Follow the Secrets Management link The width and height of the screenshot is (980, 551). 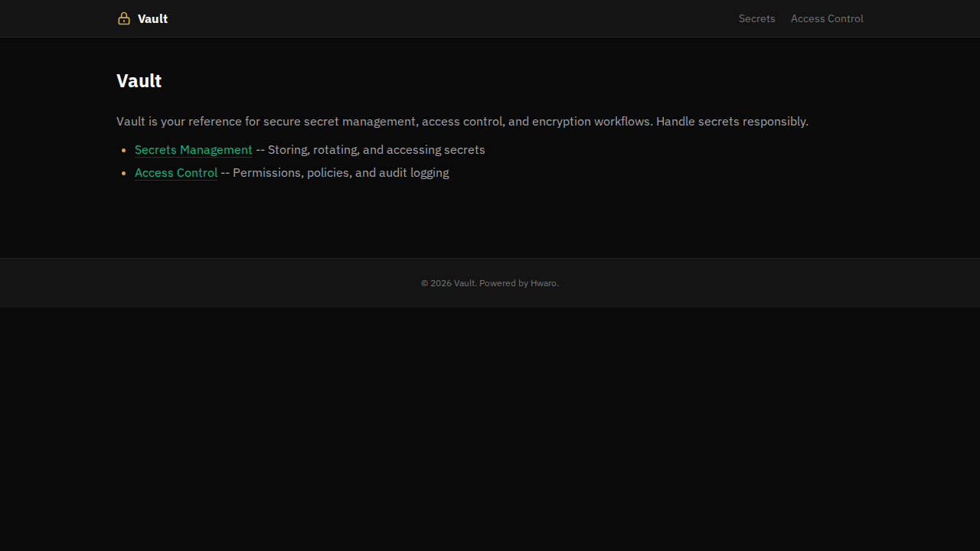193,150
